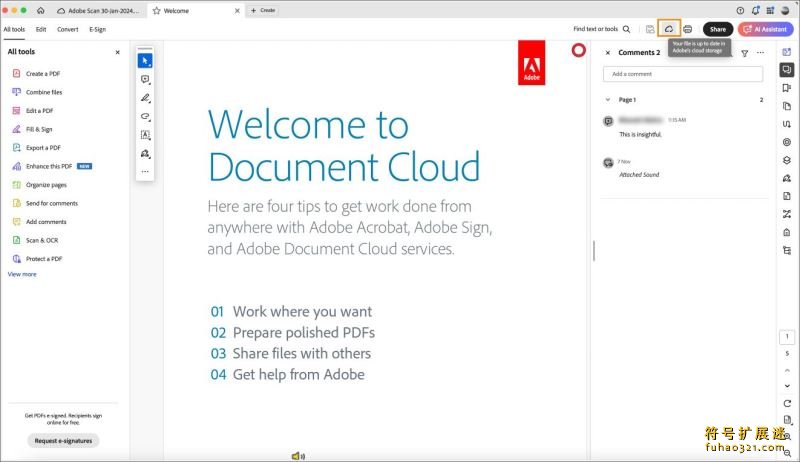Image resolution: width=800 pixels, height=462 pixels.
Task: Click the Home icon in tab bar
Action: tap(41, 10)
